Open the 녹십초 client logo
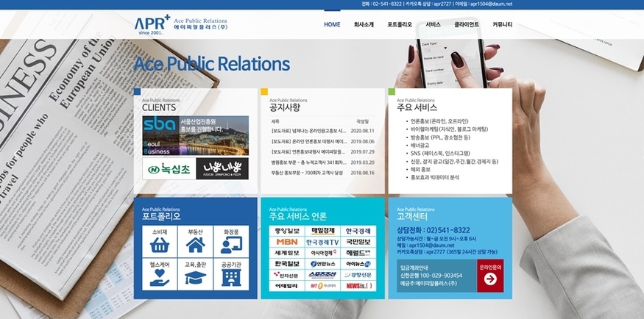Screen dimensions: 644x319 pyautogui.click(x=169, y=168)
